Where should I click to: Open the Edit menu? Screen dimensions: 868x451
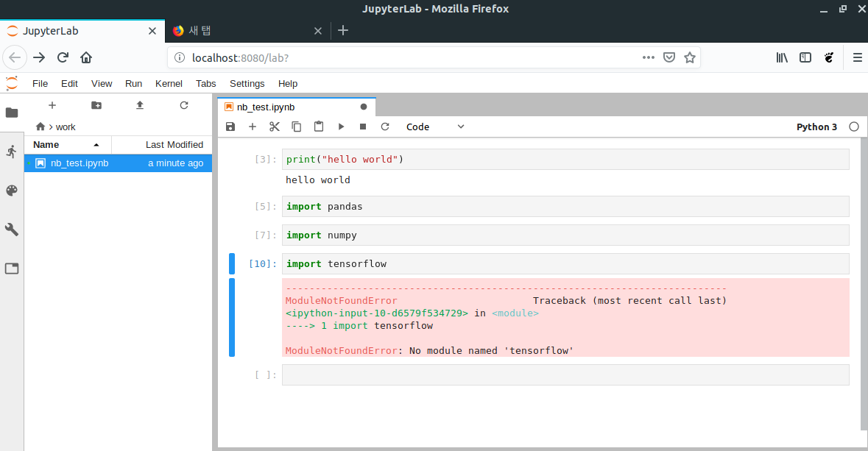coord(69,84)
